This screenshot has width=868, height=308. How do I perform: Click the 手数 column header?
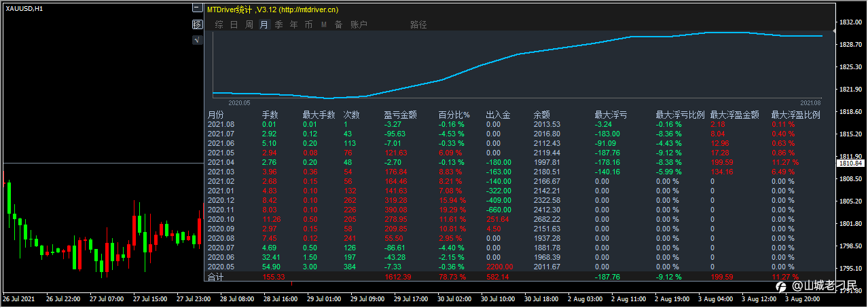pos(270,115)
